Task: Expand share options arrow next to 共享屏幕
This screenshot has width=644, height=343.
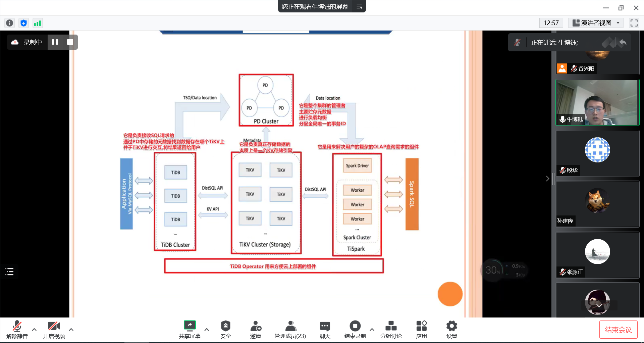Action: pos(207,330)
